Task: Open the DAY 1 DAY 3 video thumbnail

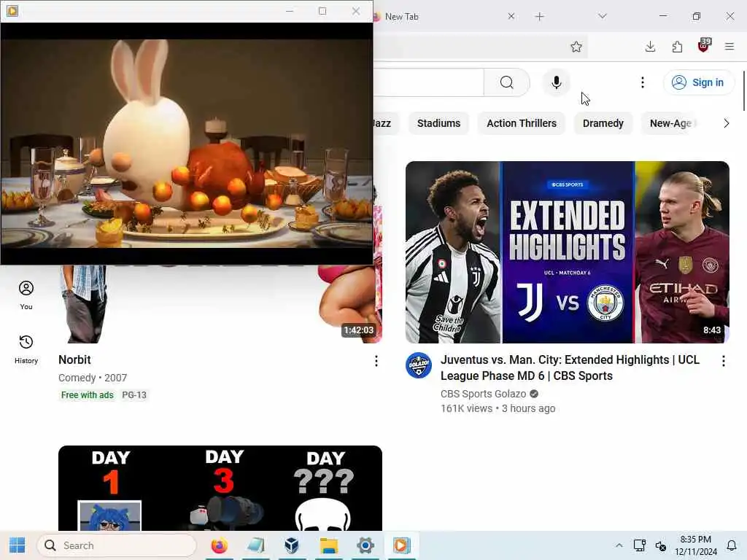Action: point(220,488)
